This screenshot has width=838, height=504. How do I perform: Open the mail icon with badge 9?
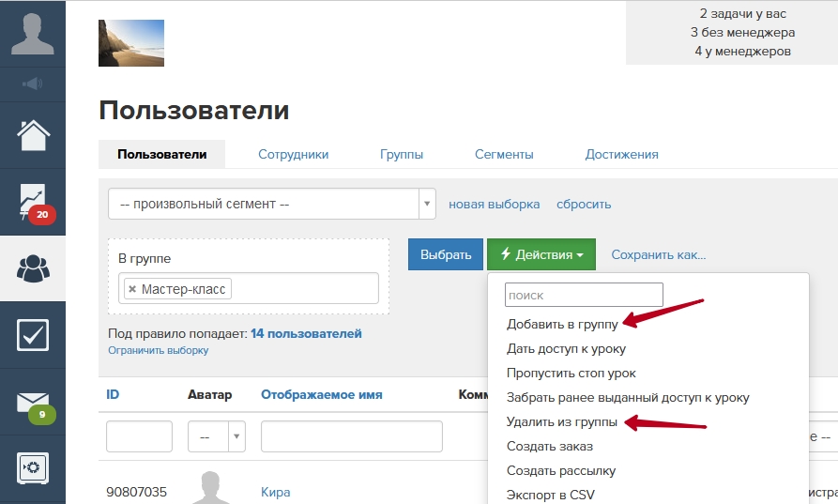pos(32,402)
